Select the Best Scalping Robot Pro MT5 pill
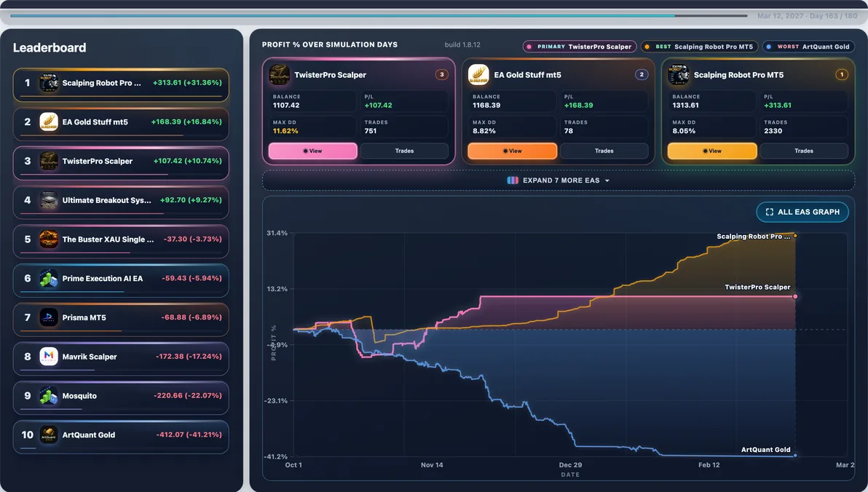This screenshot has height=492, width=868. point(699,47)
